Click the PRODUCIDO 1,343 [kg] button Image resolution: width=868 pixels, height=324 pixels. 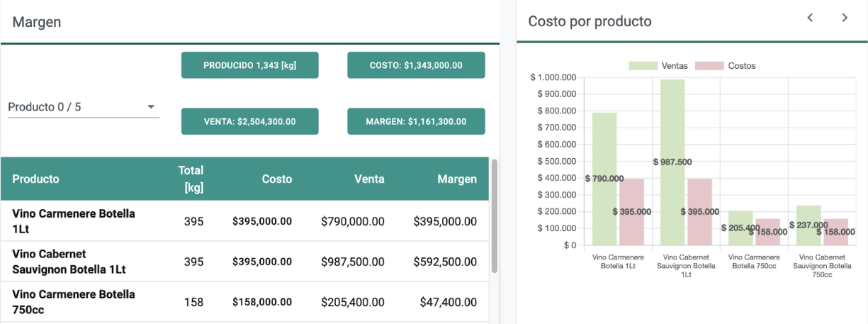click(x=250, y=65)
